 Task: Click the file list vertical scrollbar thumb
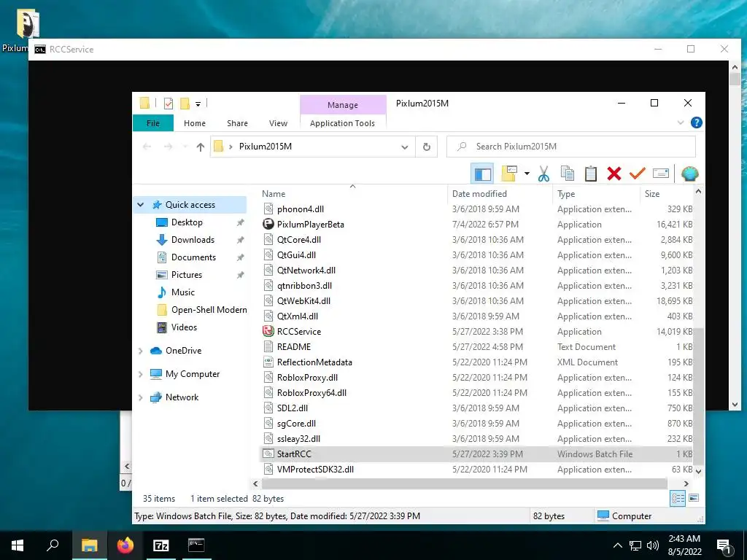(697, 396)
